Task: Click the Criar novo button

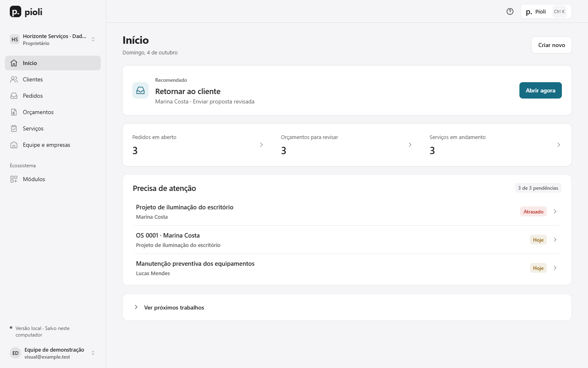Action: 552,45
